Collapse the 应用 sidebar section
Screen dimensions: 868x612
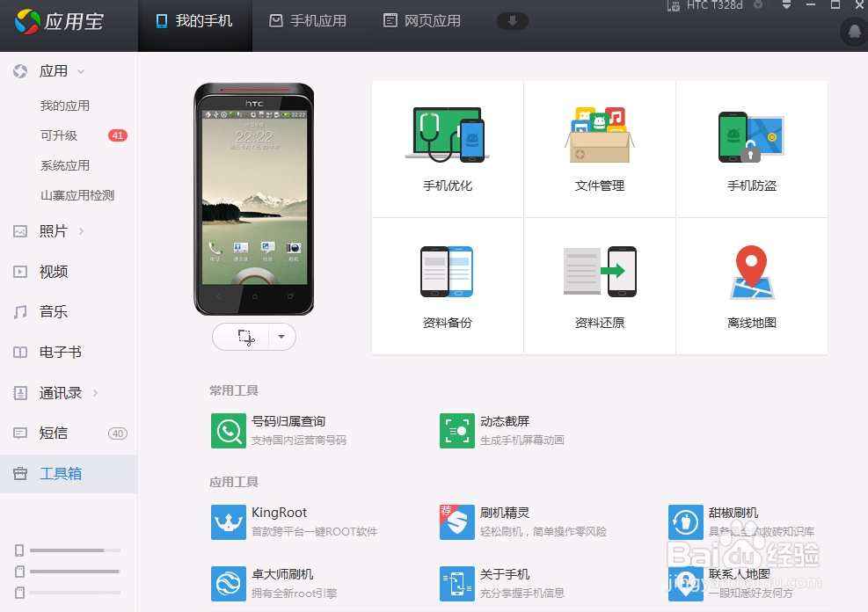coord(82,71)
